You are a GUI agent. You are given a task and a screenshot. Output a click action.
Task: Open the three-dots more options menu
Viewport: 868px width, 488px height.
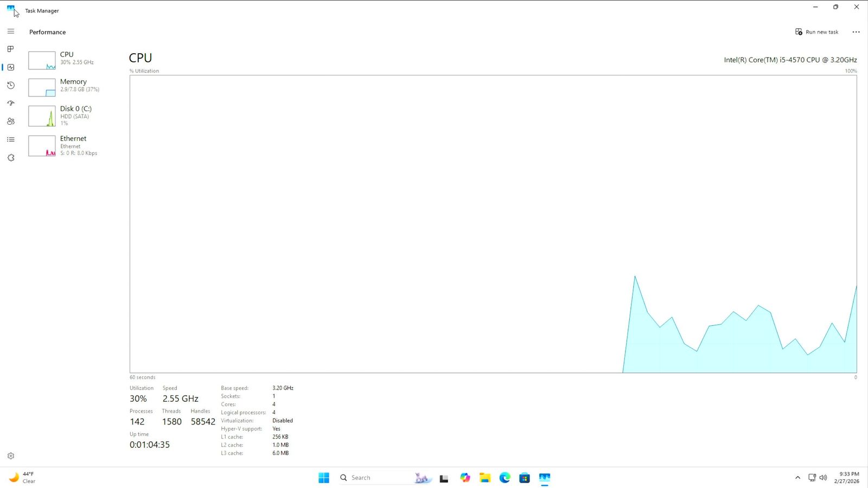(856, 32)
